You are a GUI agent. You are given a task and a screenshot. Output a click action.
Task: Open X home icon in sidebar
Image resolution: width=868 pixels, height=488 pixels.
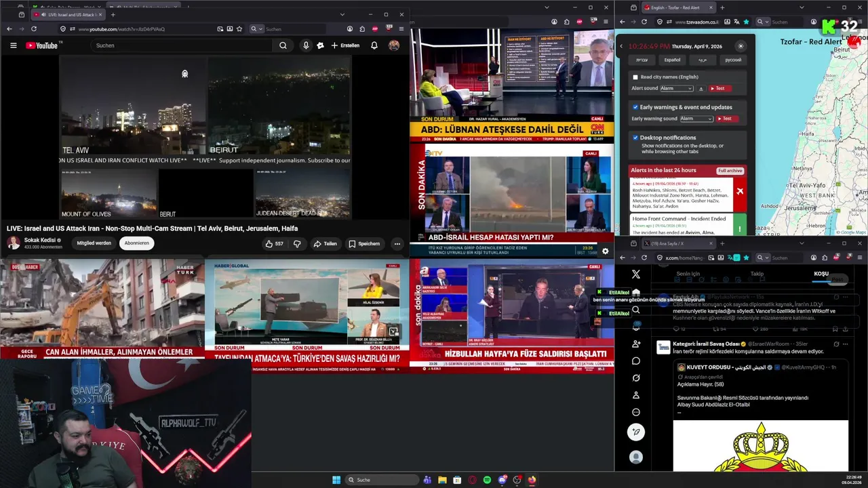point(635,292)
